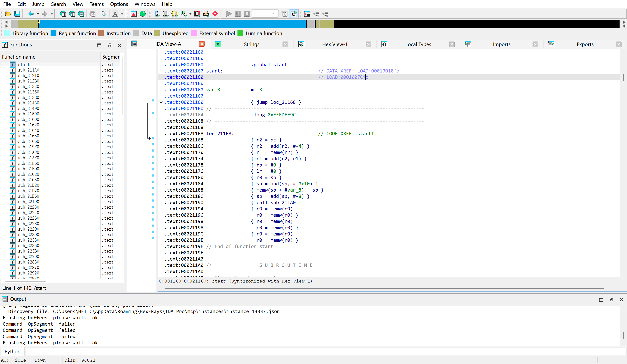The width and height of the screenshot is (627, 364).
Task: Open the Windows menu
Action: click(x=145, y=4)
